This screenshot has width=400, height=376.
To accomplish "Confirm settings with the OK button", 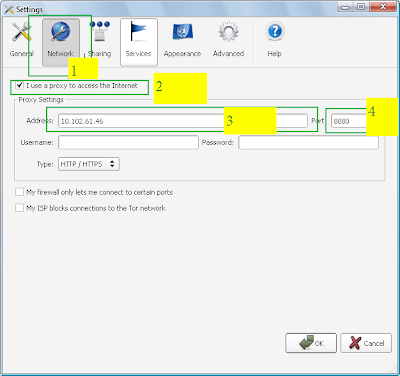I will tap(311, 343).
